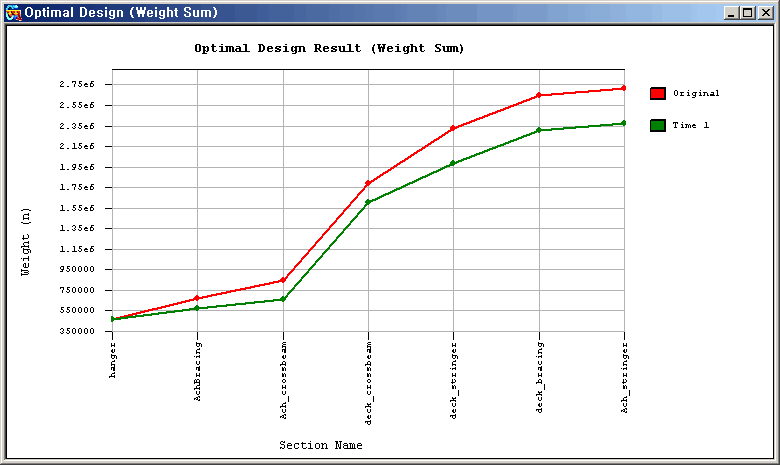
Task: Click the green data point at Ach_stringer
Action: click(x=624, y=123)
